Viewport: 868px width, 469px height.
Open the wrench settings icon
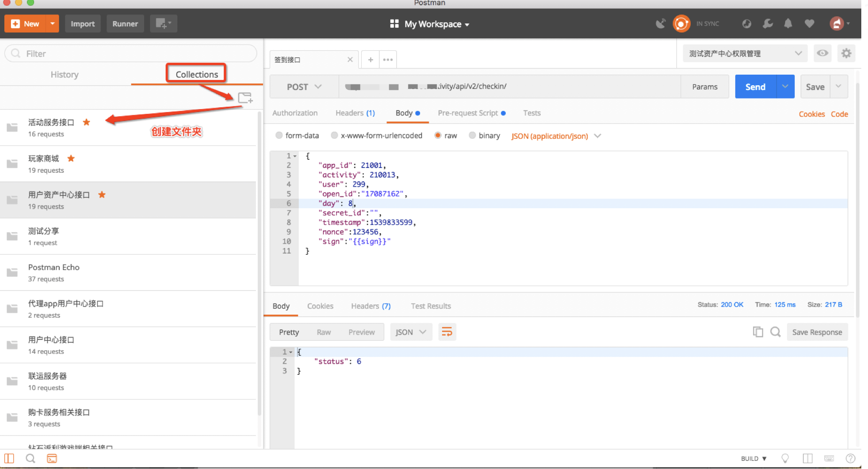767,23
